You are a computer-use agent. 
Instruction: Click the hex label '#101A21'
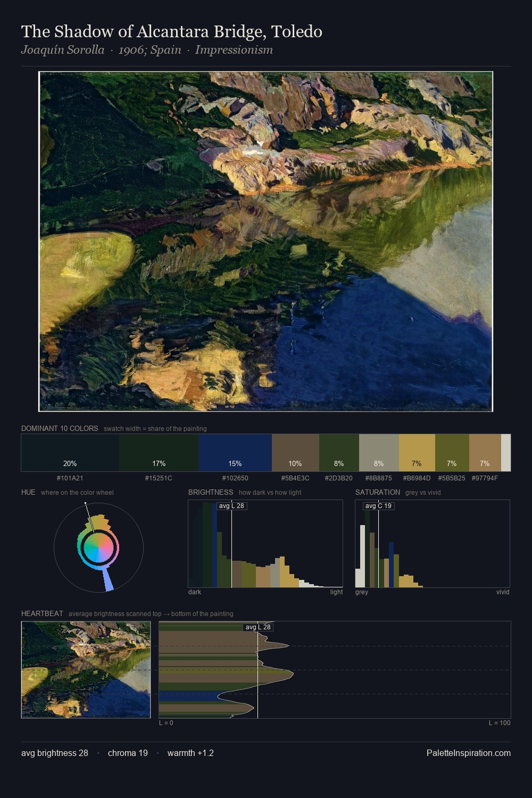tap(70, 478)
